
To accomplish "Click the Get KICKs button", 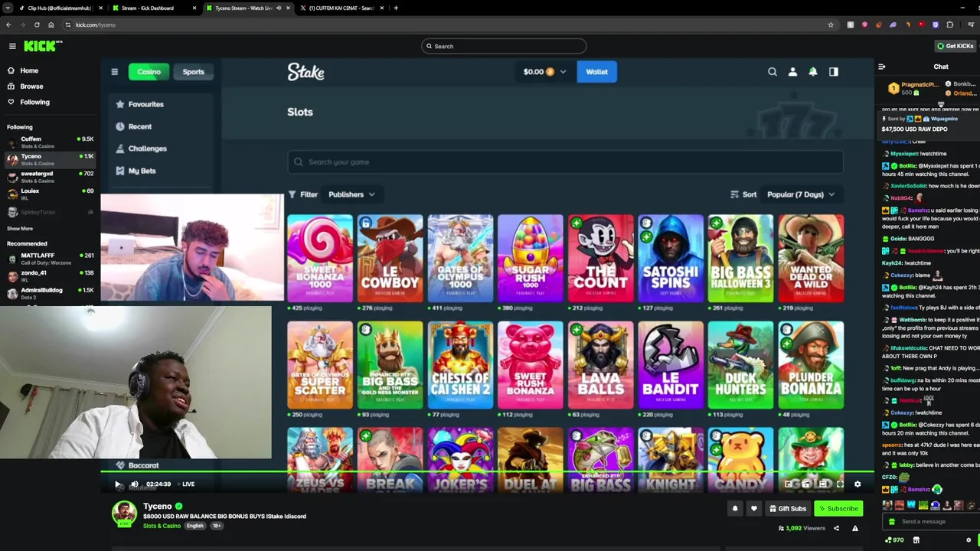I will [x=955, y=46].
